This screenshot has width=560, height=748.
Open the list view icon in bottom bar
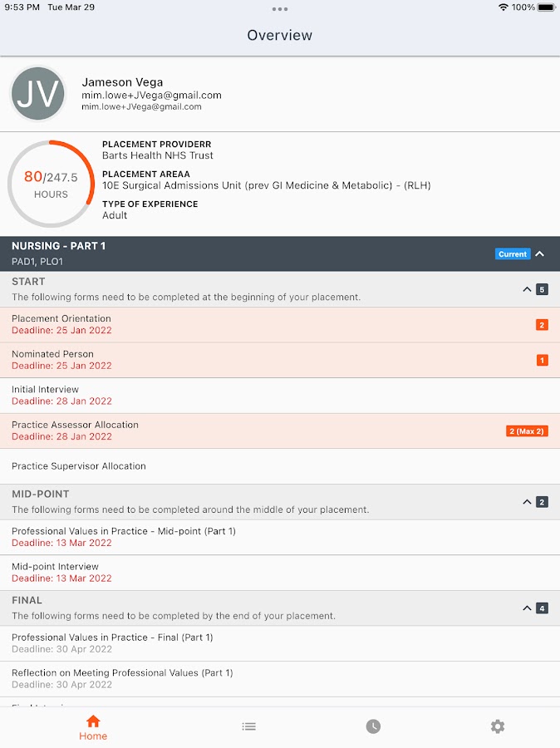248,726
